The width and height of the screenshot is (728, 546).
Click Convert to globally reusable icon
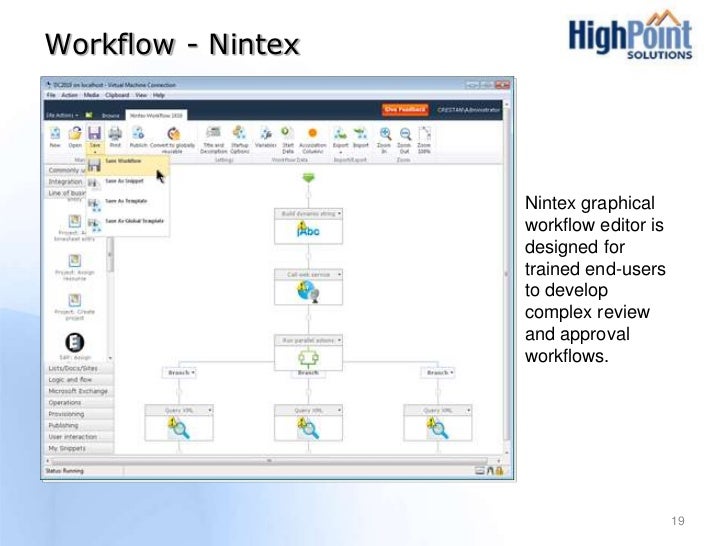[x=173, y=134]
